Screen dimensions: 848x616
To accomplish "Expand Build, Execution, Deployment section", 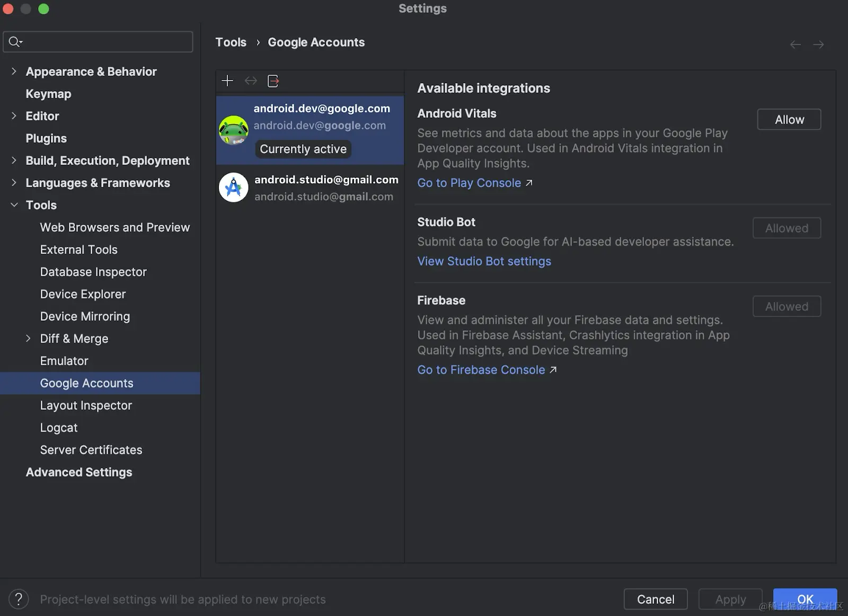I will [14, 160].
